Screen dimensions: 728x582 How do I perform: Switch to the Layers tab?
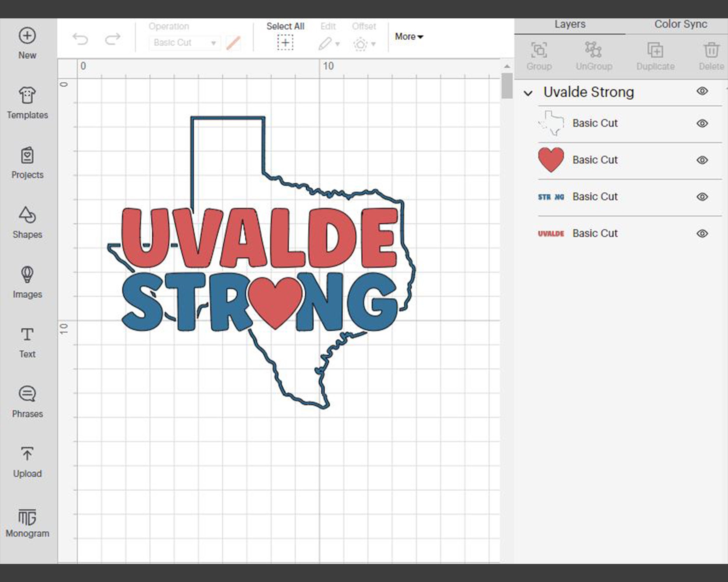[x=569, y=24]
